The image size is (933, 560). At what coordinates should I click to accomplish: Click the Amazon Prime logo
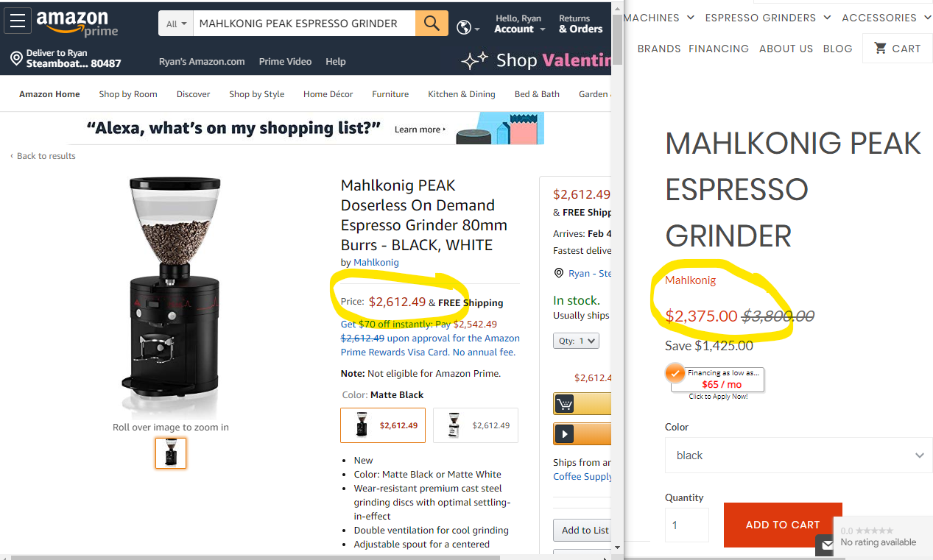click(77, 23)
